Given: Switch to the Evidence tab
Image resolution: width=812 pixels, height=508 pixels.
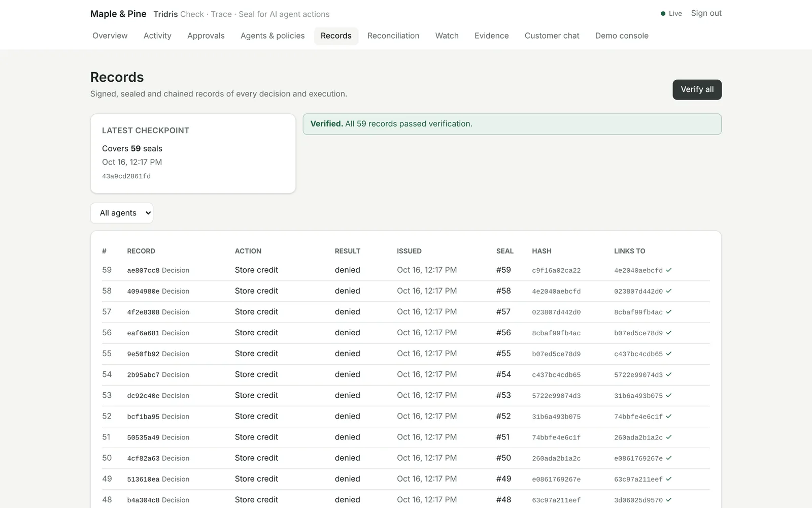Looking at the screenshot, I should point(492,36).
